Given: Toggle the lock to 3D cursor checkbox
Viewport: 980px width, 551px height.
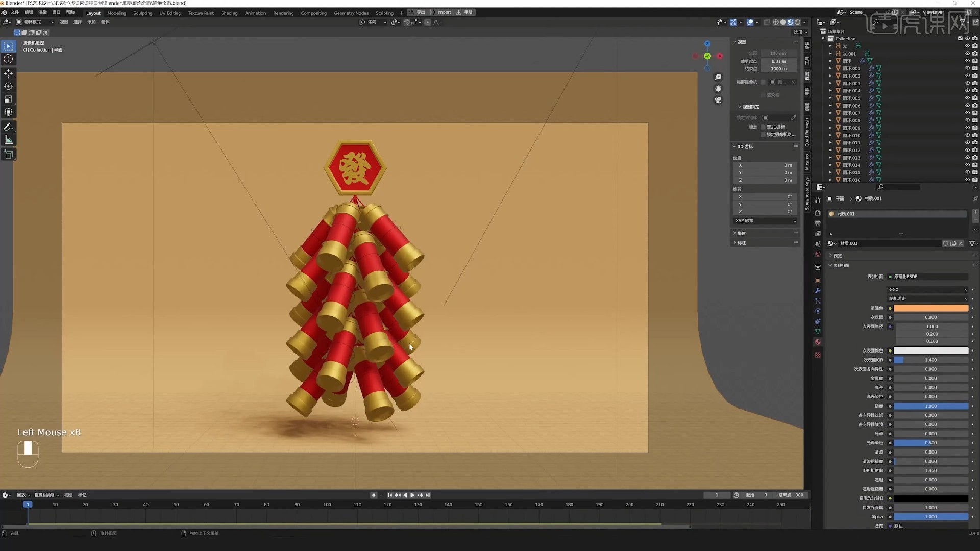Looking at the screenshot, I should 763,127.
